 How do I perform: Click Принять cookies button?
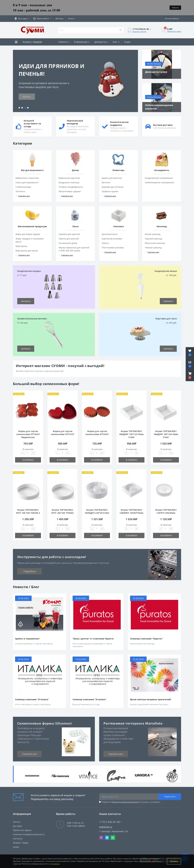(174, 861)
